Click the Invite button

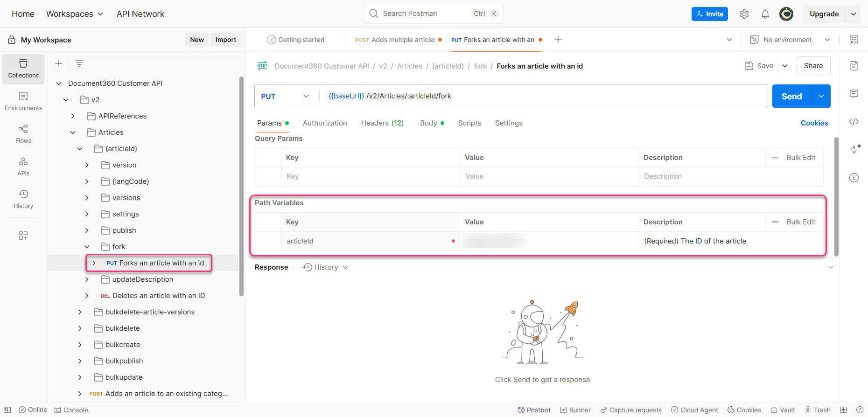pos(709,14)
